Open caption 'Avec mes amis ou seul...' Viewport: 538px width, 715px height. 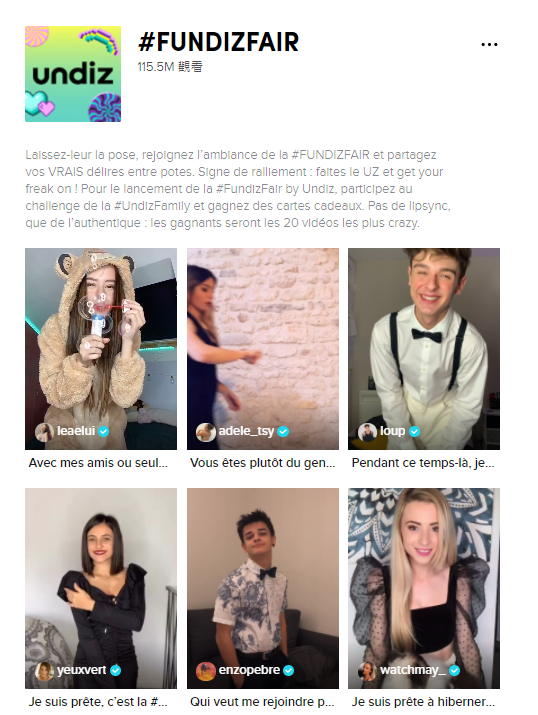98,463
